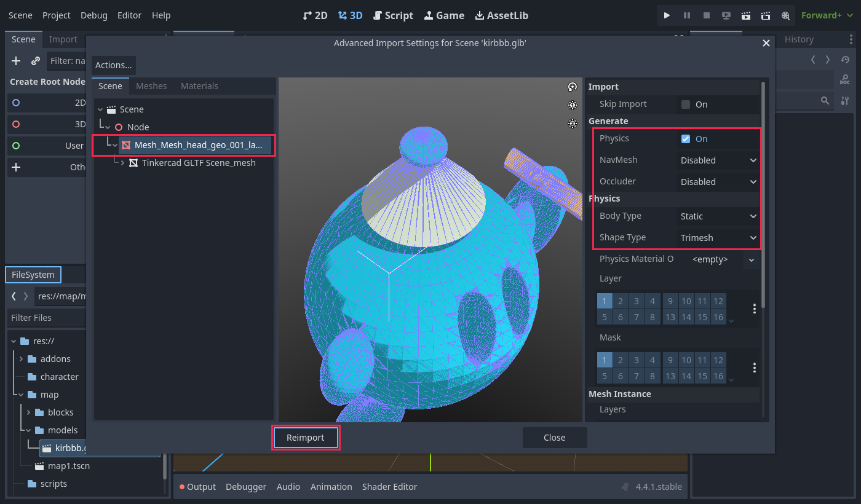
Task: Open the Forward+ renderer dropdown
Action: [x=826, y=15]
